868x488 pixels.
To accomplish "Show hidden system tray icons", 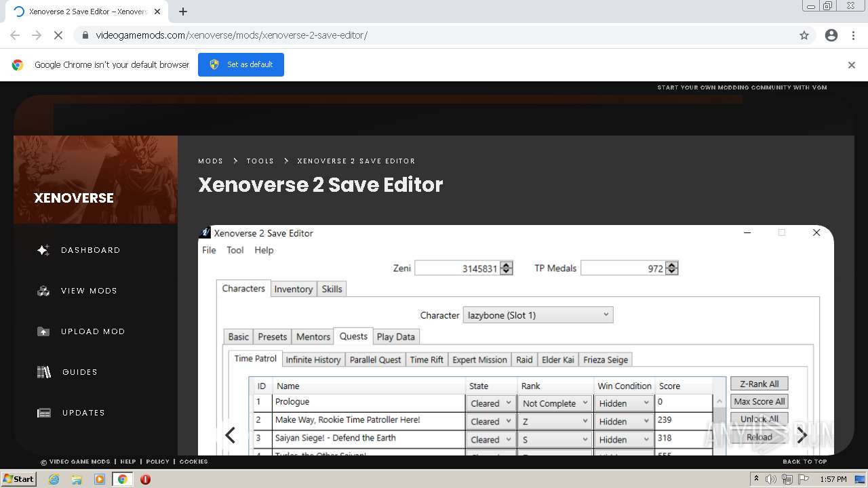I will tap(757, 479).
